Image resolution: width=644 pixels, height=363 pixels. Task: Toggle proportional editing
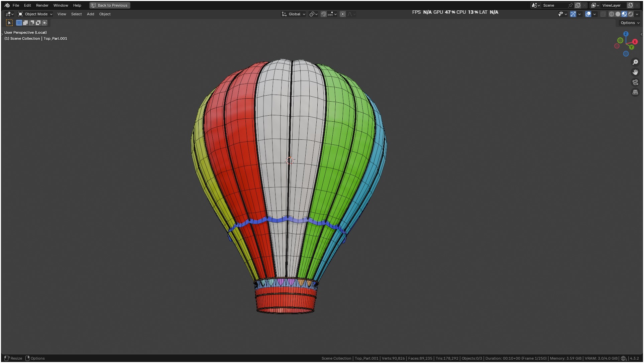tap(342, 14)
